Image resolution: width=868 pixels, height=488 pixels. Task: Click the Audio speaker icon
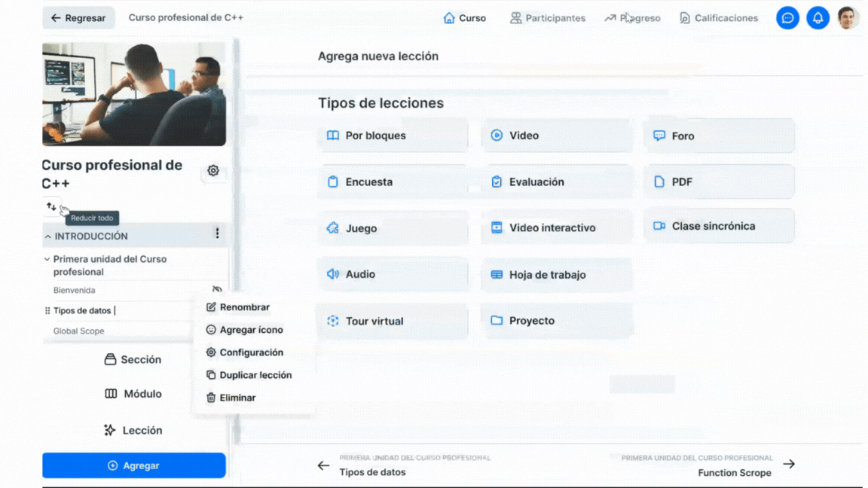(333, 274)
